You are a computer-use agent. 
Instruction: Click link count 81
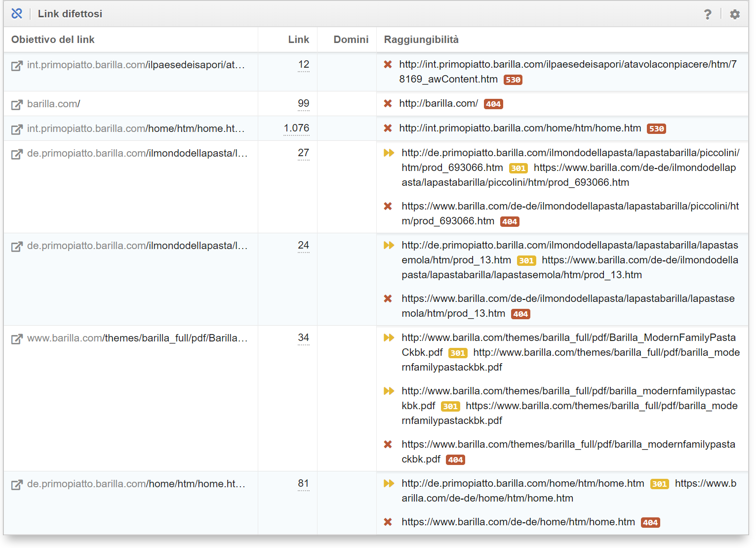(x=304, y=484)
